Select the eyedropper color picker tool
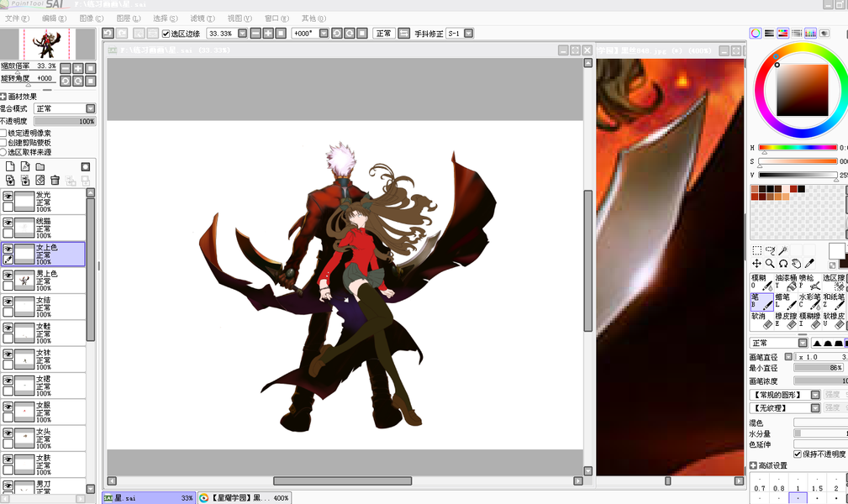 (809, 264)
